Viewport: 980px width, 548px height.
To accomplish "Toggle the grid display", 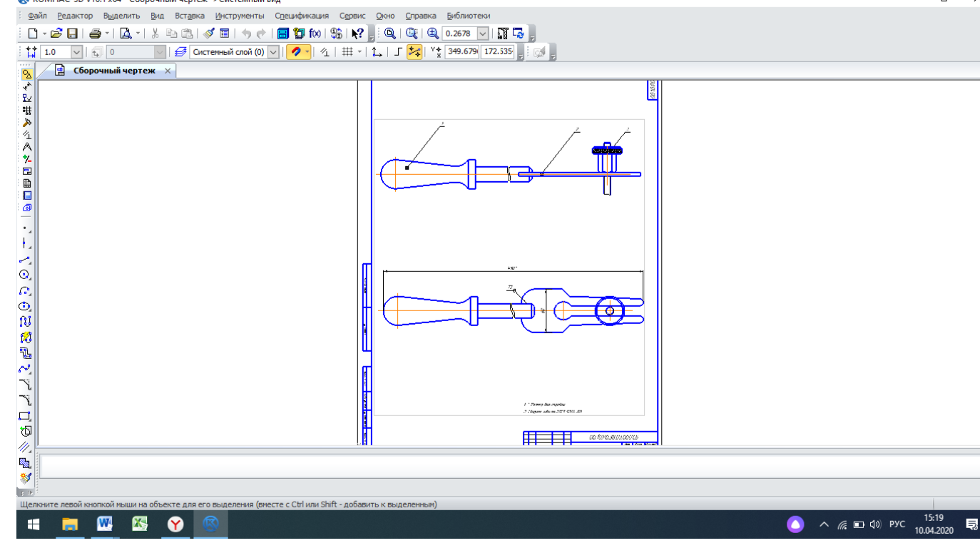I will pyautogui.click(x=347, y=52).
